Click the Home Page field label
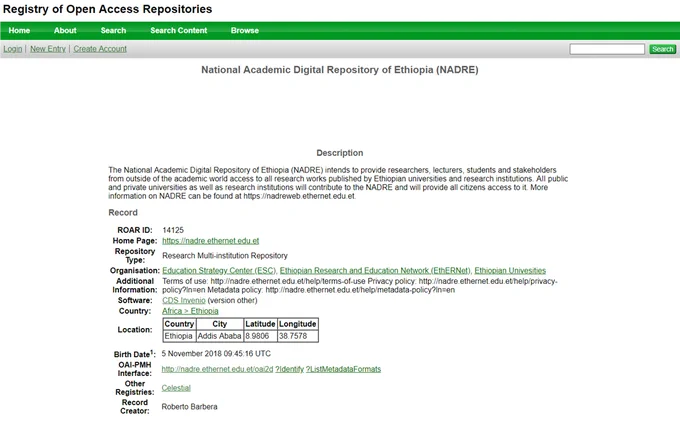 coord(135,241)
